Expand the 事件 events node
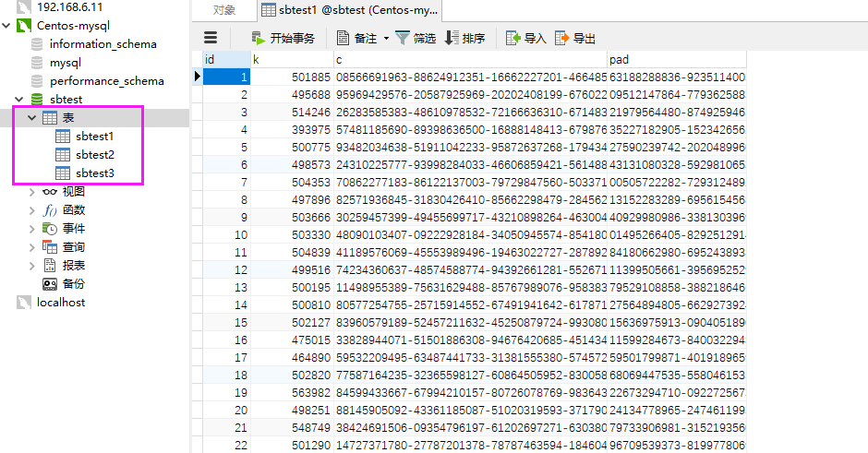The height and width of the screenshot is (453, 868). pyautogui.click(x=32, y=229)
